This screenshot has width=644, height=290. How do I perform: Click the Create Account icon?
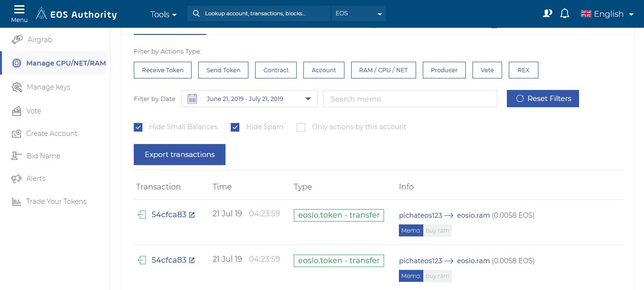[17, 134]
